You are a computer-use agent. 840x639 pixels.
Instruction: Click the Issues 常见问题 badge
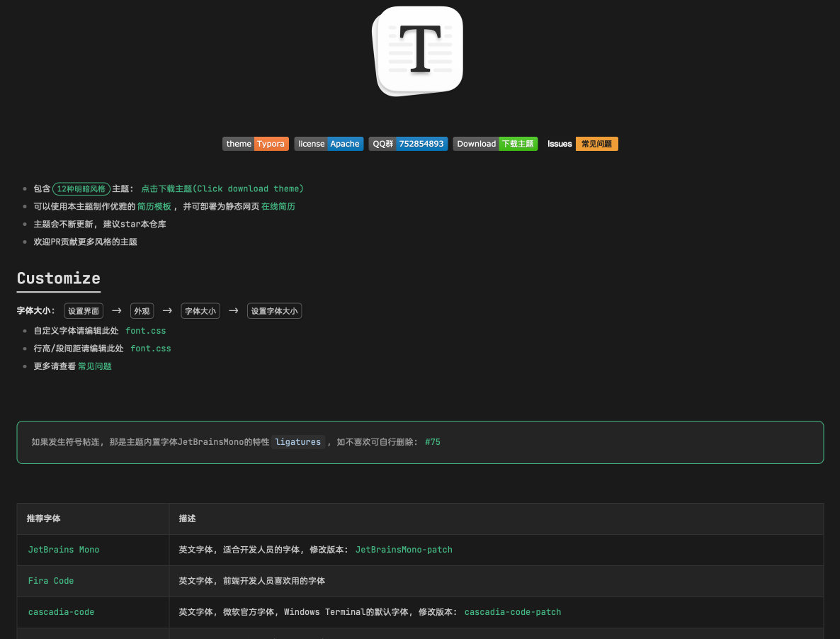tap(581, 144)
